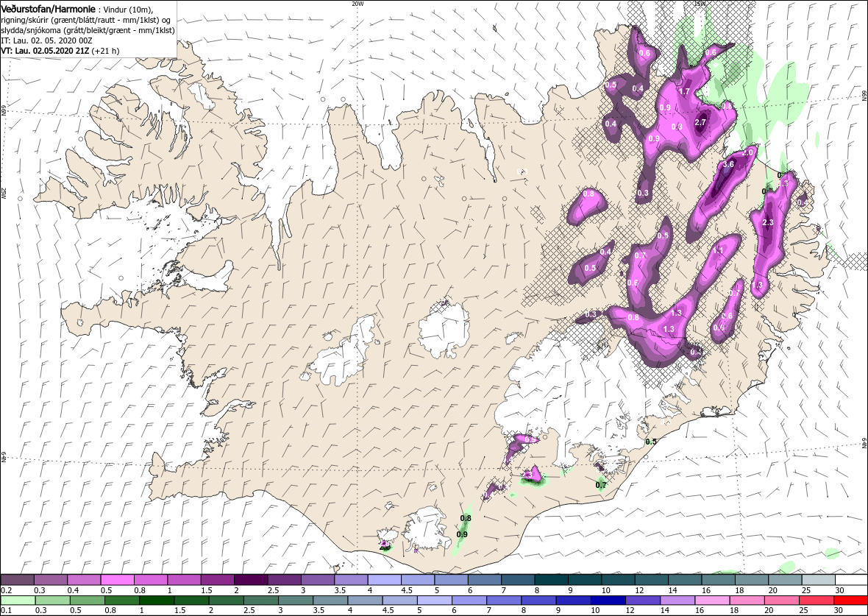The image size is (868, 616).
Task: Click the 2.3 snowfall value on the map
Action: pyautogui.click(x=768, y=222)
